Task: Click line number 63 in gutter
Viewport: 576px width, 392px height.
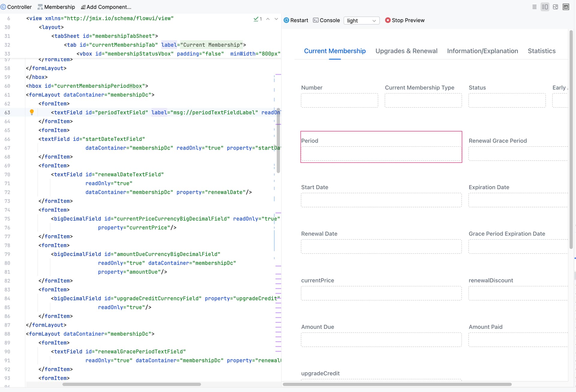Action: click(x=7, y=112)
